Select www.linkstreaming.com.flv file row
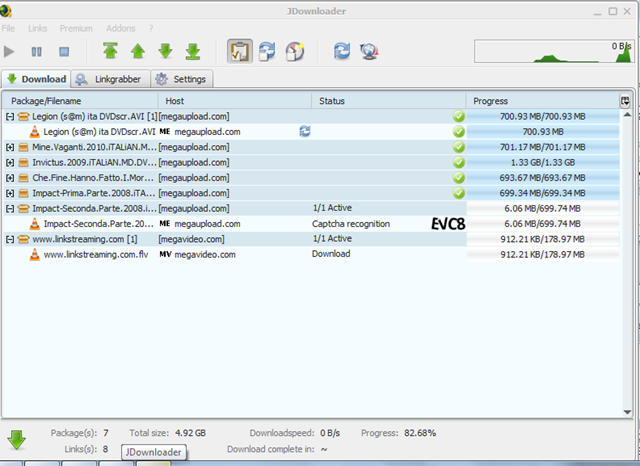Screen dimensions: 640x466 [311, 255]
